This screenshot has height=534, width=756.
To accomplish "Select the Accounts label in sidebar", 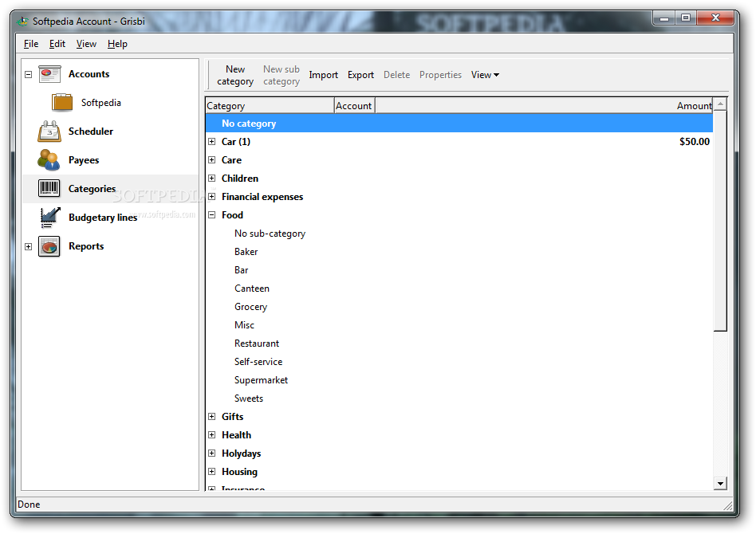I will click(x=89, y=74).
